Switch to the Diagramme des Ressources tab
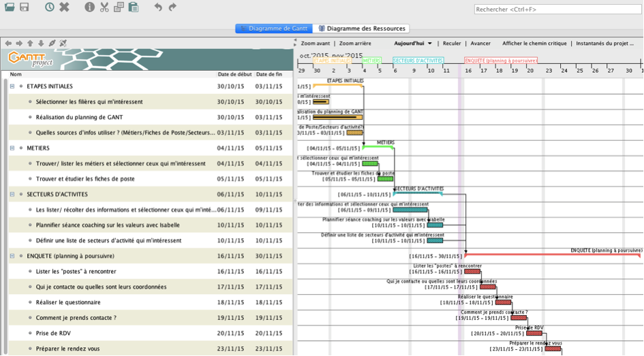 (361, 29)
